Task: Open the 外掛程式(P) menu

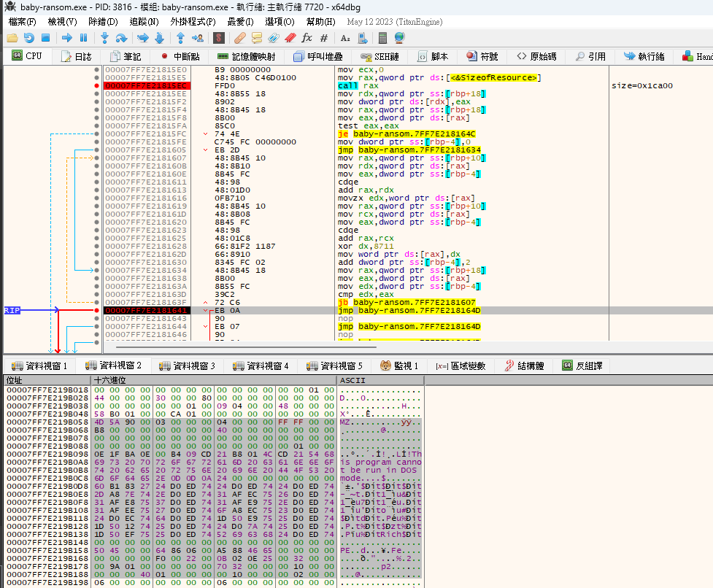Action: point(193,22)
